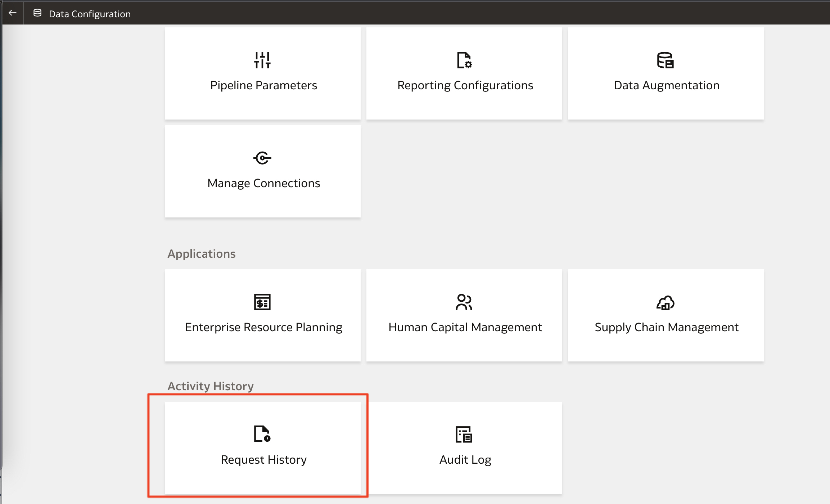Click the Supply Chain Management cloud icon
830x504 pixels.
tap(665, 303)
